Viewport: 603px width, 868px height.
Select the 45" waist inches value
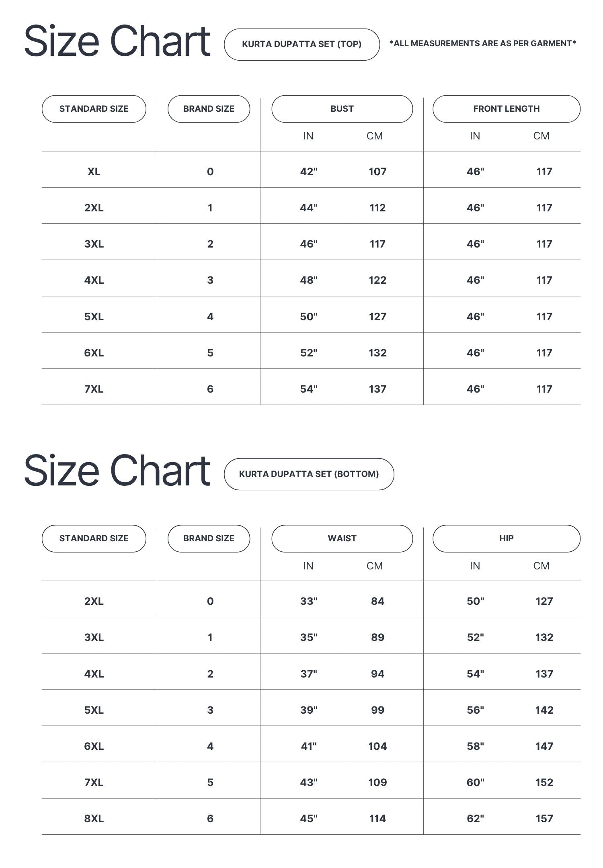[309, 819]
